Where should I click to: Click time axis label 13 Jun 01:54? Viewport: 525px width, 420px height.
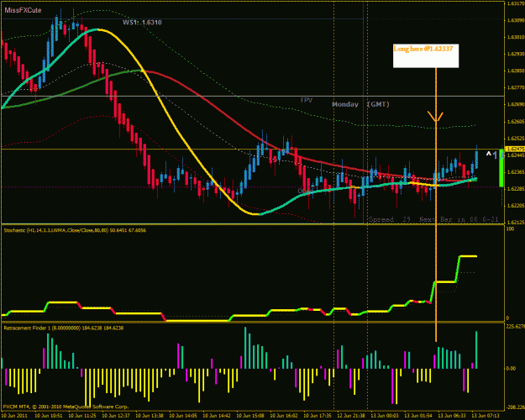418,416
